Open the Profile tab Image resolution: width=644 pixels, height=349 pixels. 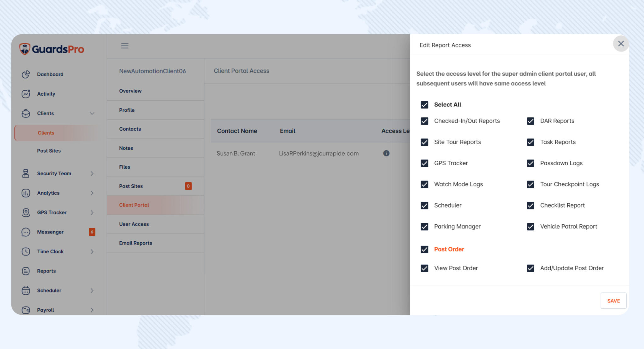pos(155,110)
